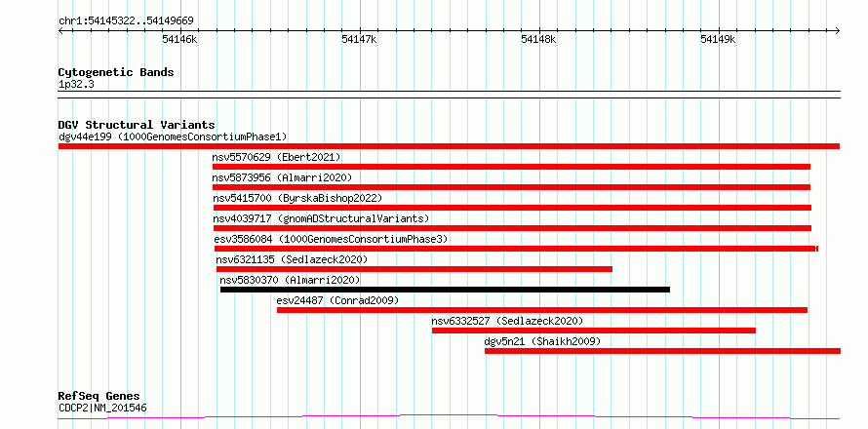This screenshot has width=868, height=429.
Task: Click the 54147k ruler tick label
Action: pos(359,39)
